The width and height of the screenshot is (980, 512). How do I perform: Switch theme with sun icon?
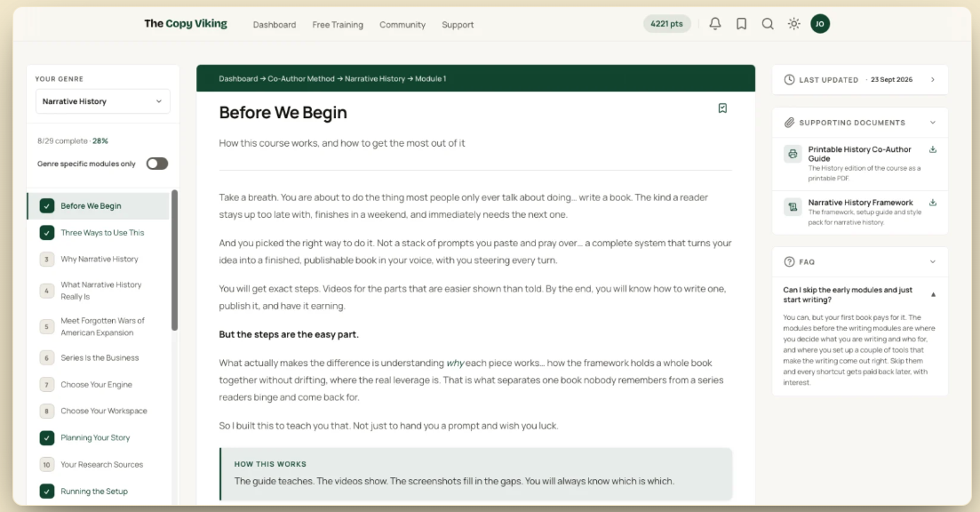tap(793, 24)
